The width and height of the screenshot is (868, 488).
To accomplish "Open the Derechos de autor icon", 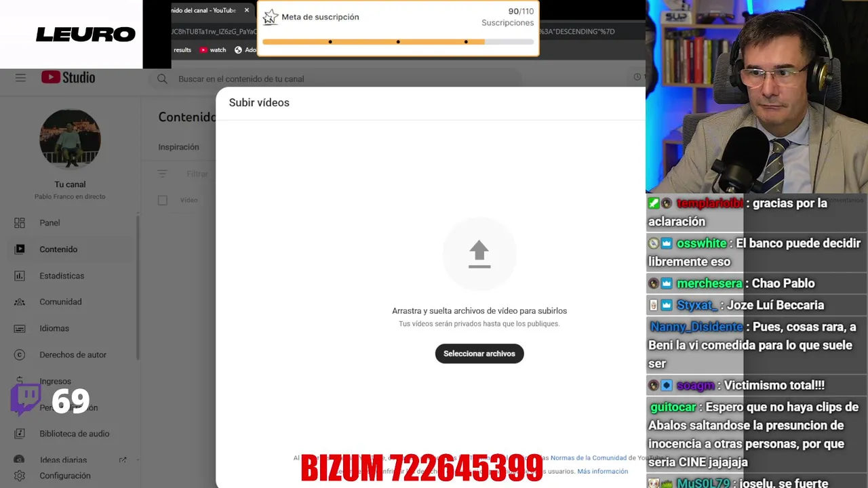I will (20, 354).
